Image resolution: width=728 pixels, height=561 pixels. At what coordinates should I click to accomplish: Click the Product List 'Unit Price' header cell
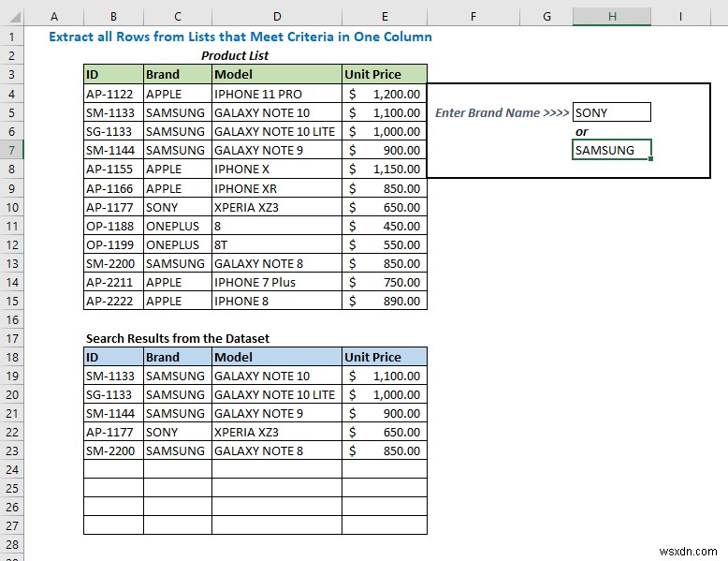385,74
